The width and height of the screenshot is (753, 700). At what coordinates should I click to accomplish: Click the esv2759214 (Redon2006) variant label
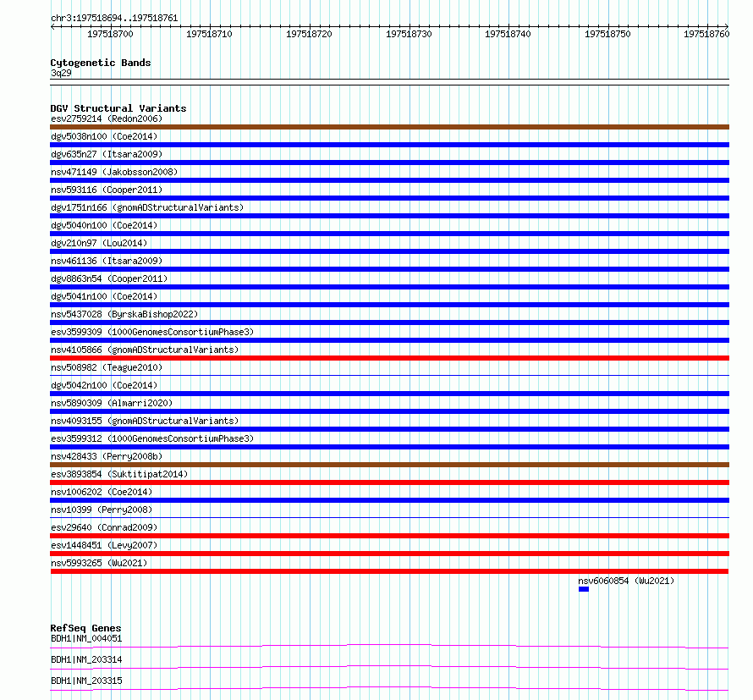pyautogui.click(x=107, y=119)
